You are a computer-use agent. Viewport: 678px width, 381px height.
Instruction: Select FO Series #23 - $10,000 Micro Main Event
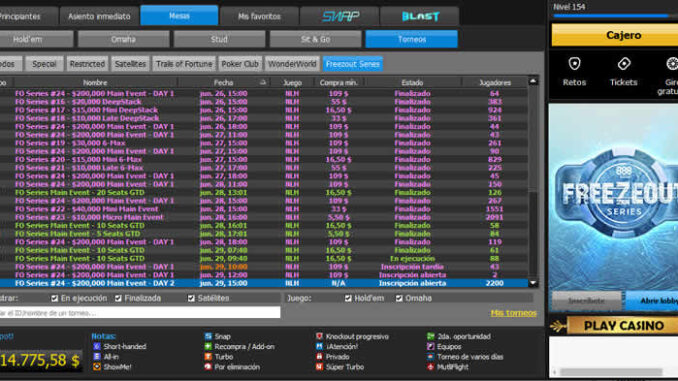(x=264, y=217)
